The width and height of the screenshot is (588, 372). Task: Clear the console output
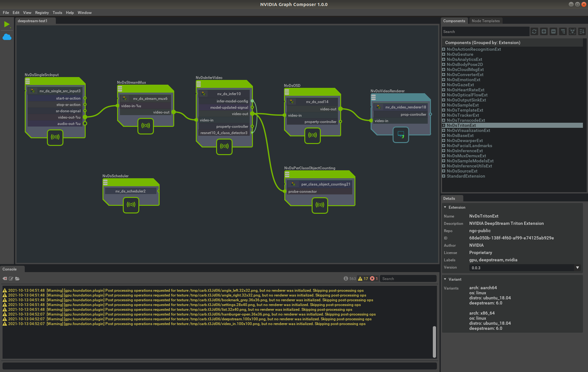click(x=5, y=278)
